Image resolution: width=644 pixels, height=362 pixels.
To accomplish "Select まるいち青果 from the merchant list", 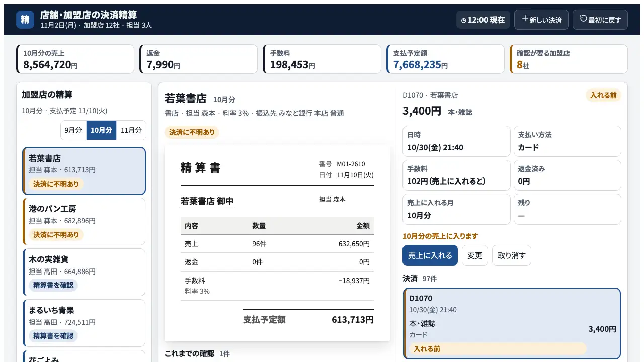I will tap(84, 323).
